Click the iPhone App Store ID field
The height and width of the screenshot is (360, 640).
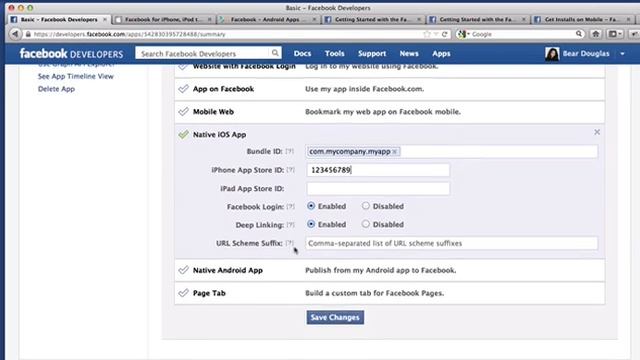tap(378, 170)
